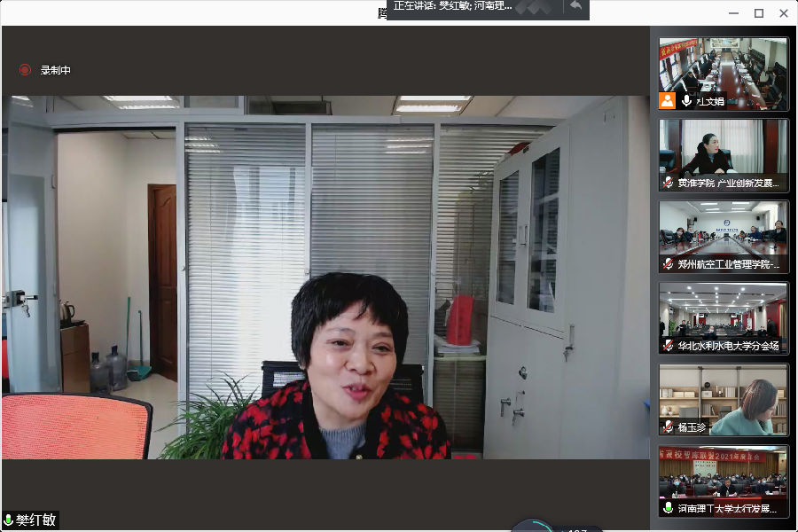Click muted mic icon for 郑州航空工业管理学院
This screenshot has width=798, height=532.
pyautogui.click(x=668, y=264)
